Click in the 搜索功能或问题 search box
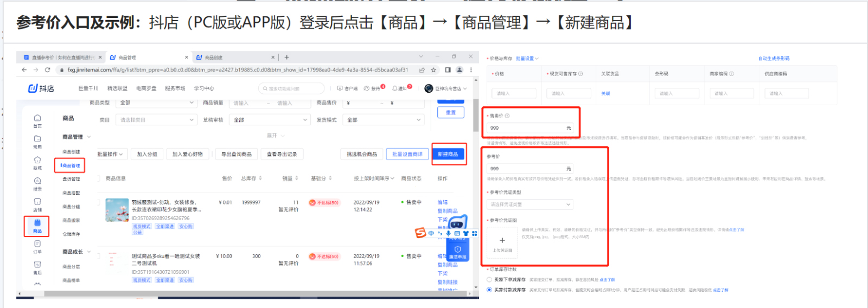 point(291,88)
